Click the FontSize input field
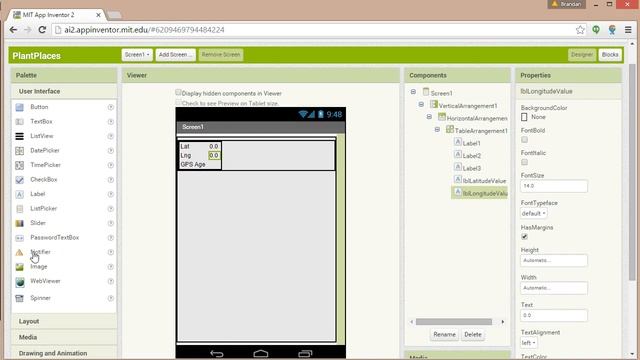The height and width of the screenshot is (360, 640). point(554,186)
